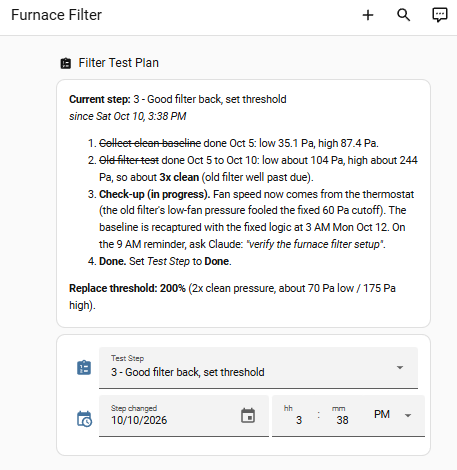Click the Step changed date field 10/10/2026
Image resolution: width=457 pixels, height=470 pixels.
coord(184,416)
